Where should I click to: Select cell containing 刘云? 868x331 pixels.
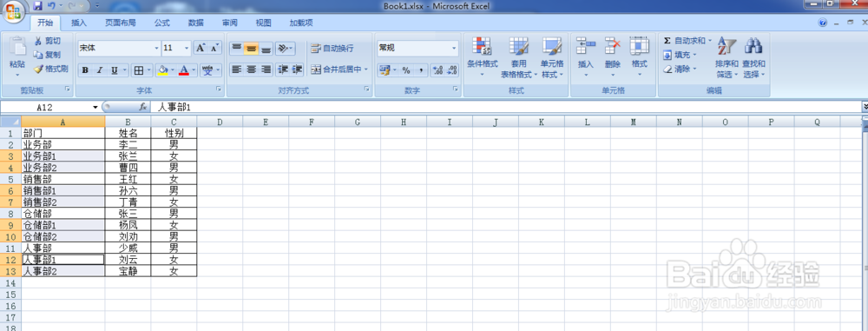(128, 260)
